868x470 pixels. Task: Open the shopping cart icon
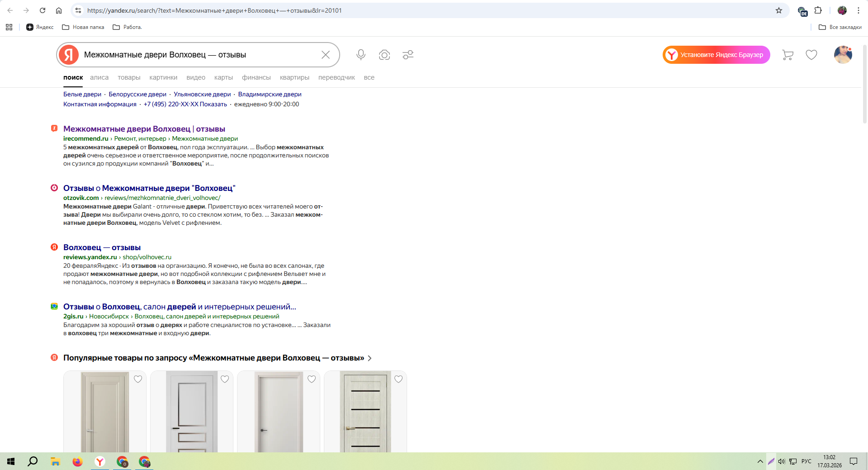point(787,55)
